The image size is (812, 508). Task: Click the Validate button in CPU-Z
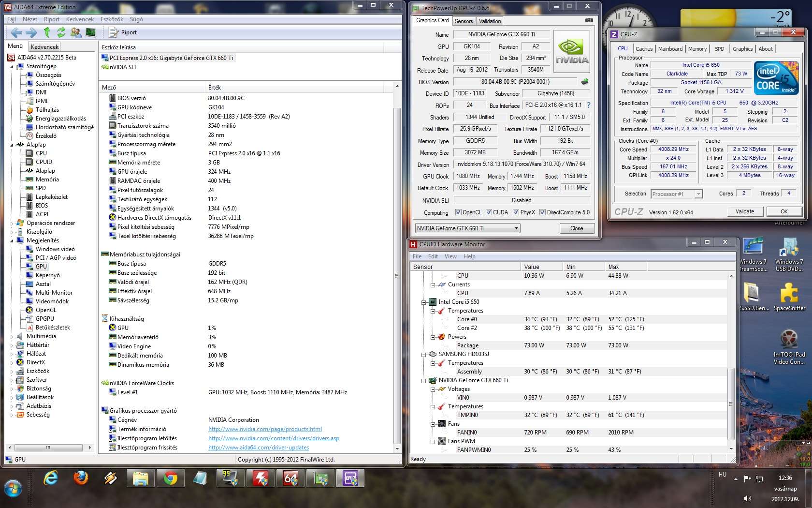(x=745, y=211)
